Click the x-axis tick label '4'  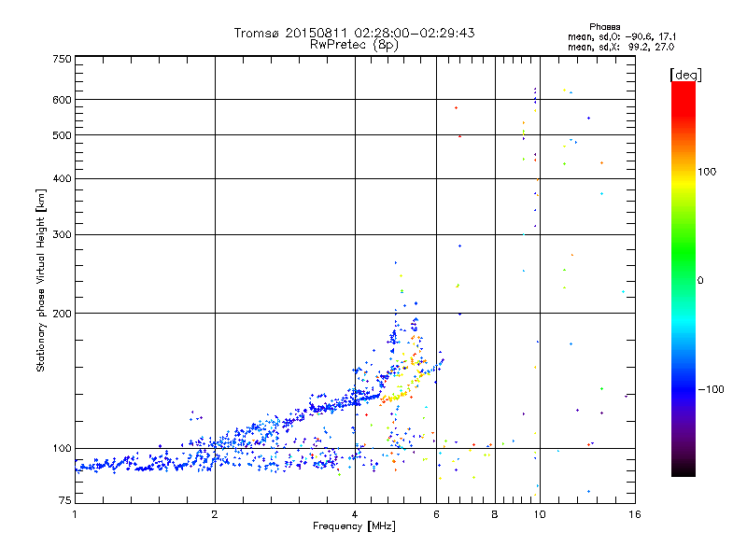[x=355, y=514]
